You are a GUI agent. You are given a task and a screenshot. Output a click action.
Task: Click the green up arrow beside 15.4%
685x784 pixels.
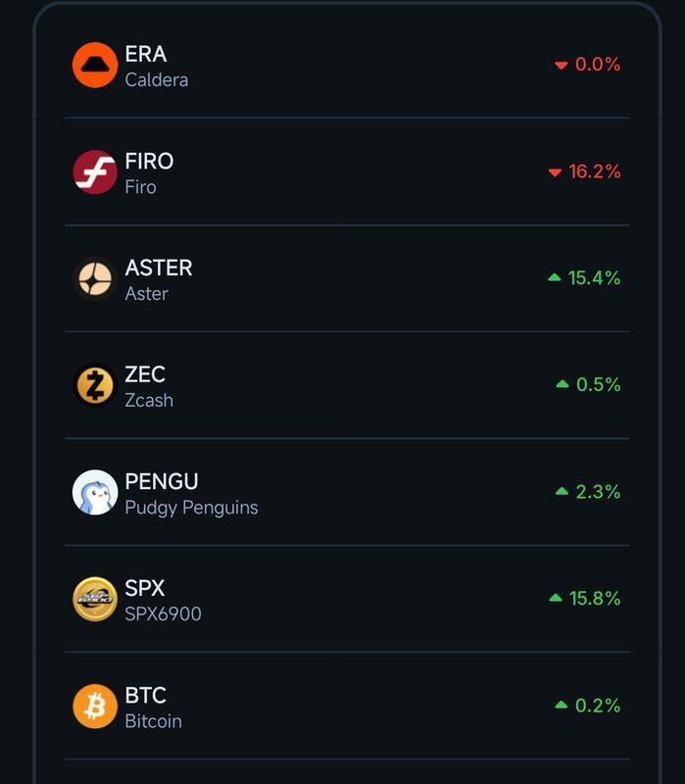point(555,278)
